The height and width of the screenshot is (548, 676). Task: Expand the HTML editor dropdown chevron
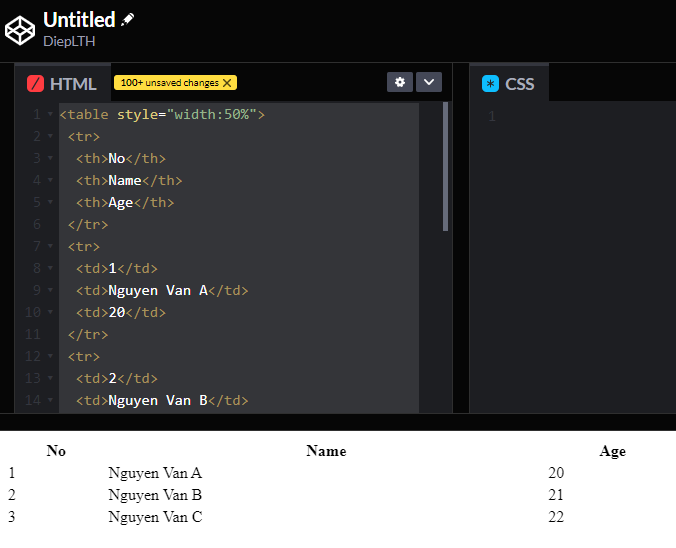(428, 82)
